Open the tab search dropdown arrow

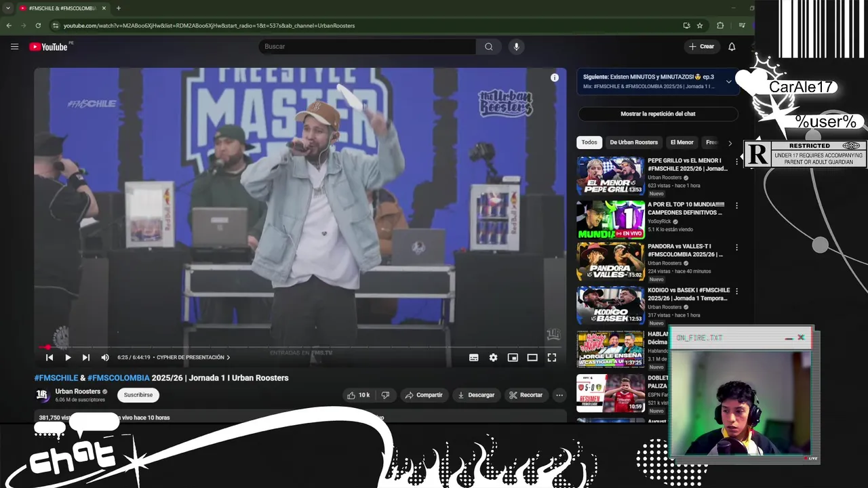click(7, 8)
